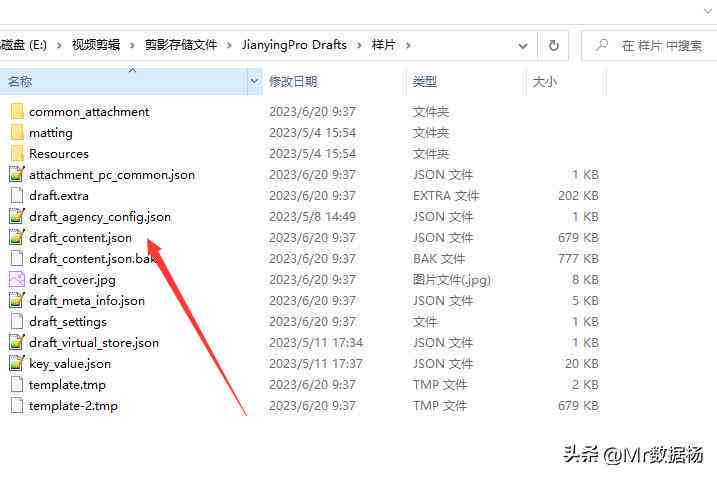The height and width of the screenshot is (477, 717).
Task: Click the 样片 breadcrumb segment
Action: click(x=383, y=45)
